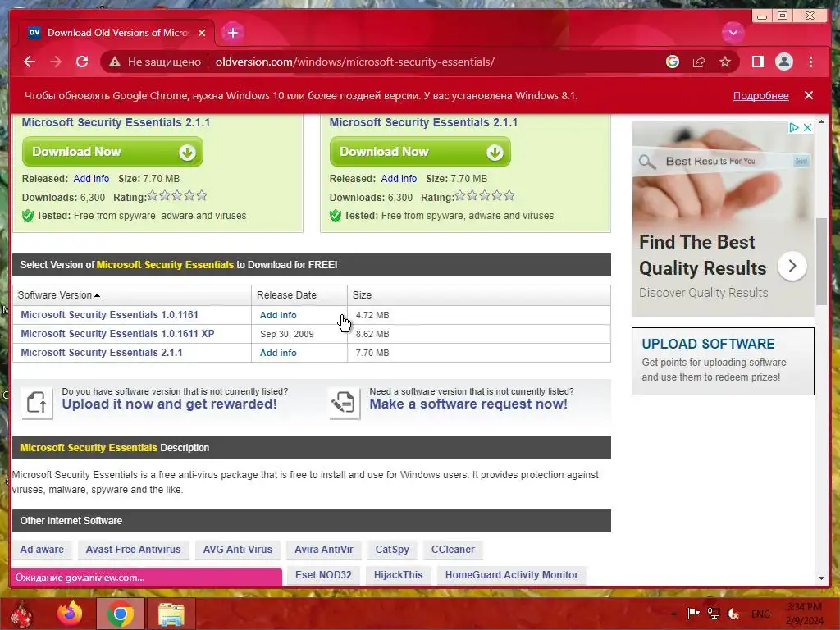
Task: Open the UPLOAD SOFTWARE box
Action: tap(723, 361)
